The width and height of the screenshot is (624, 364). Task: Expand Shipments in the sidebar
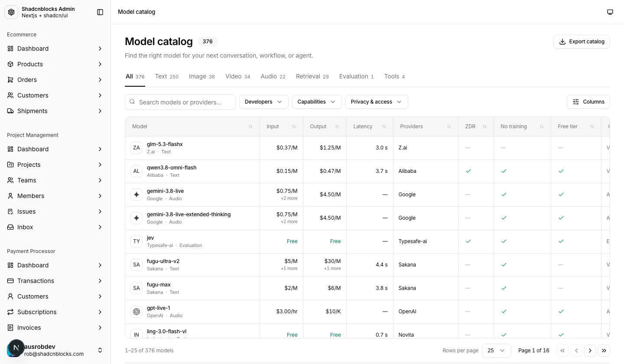pyautogui.click(x=55, y=111)
